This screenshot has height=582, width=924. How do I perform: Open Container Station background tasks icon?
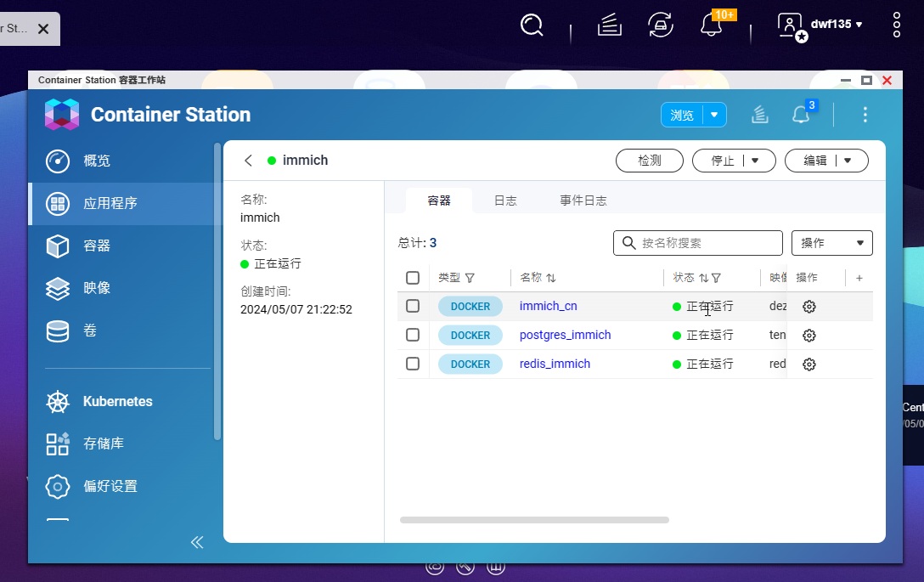[759, 115]
